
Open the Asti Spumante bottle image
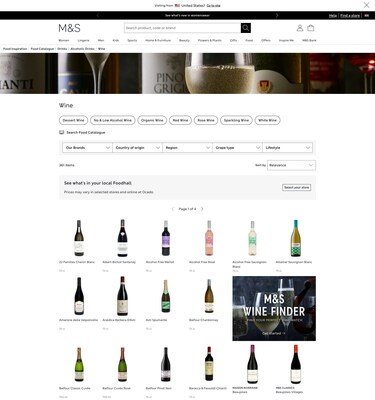pyautogui.click(x=166, y=296)
